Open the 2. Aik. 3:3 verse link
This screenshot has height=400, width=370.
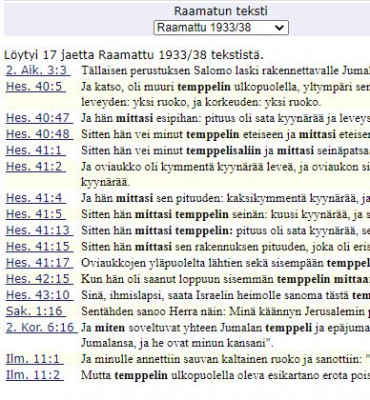(38, 70)
